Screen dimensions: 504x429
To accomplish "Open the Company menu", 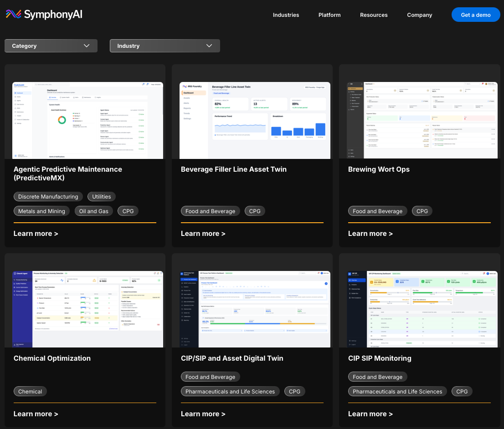I will [419, 15].
